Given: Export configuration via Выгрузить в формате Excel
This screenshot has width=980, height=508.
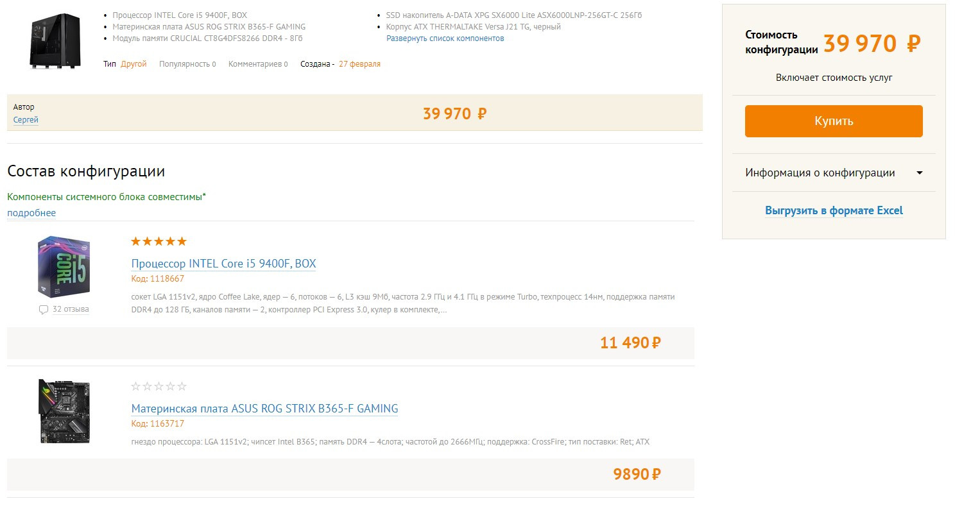Looking at the screenshot, I should [834, 210].
